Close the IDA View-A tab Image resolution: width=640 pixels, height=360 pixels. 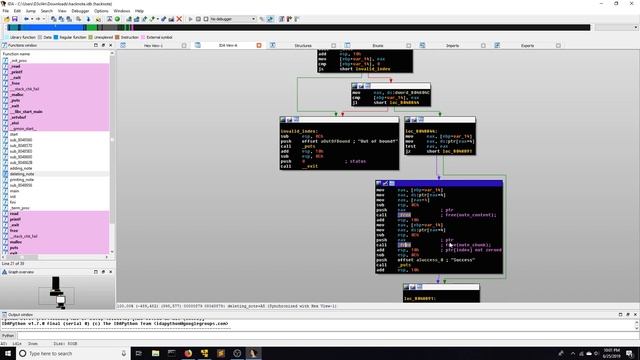click(x=259, y=45)
